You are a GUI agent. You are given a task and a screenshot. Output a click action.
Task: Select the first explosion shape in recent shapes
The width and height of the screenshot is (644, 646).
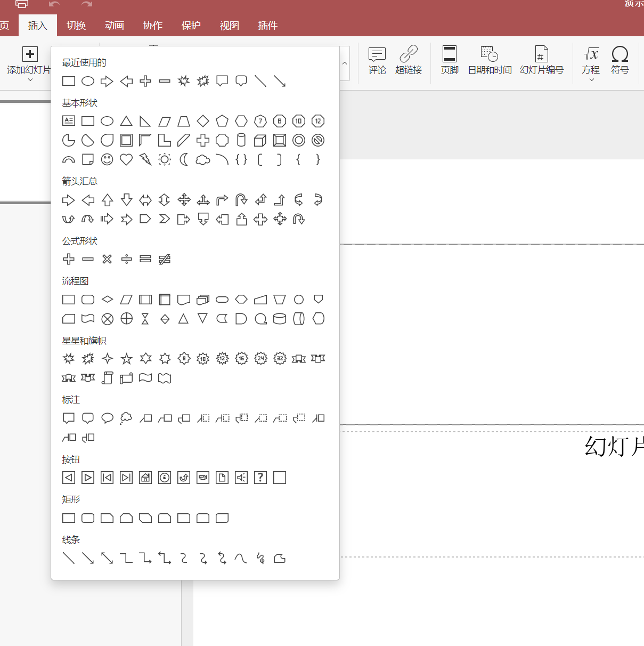(x=184, y=81)
